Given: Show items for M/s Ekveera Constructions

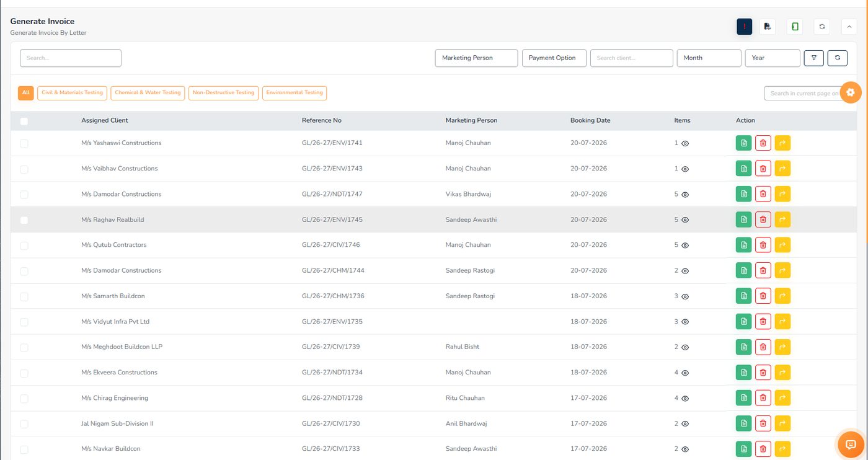Looking at the screenshot, I should pyautogui.click(x=685, y=373).
